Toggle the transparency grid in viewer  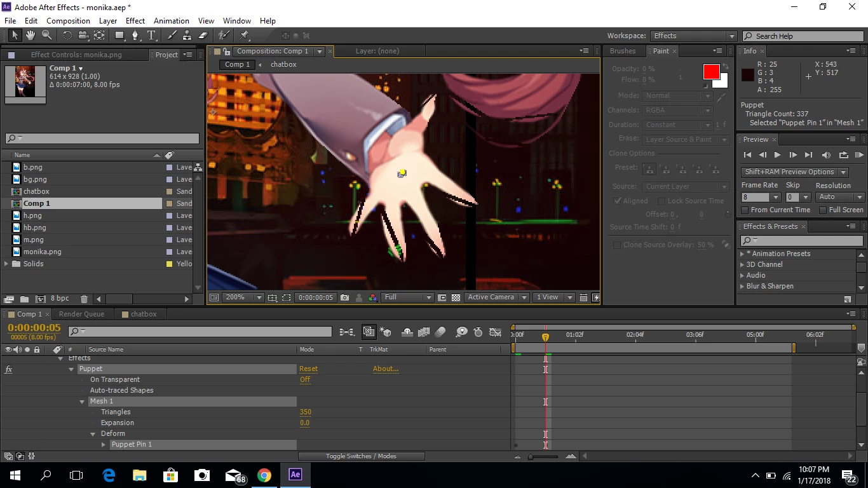[456, 297]
